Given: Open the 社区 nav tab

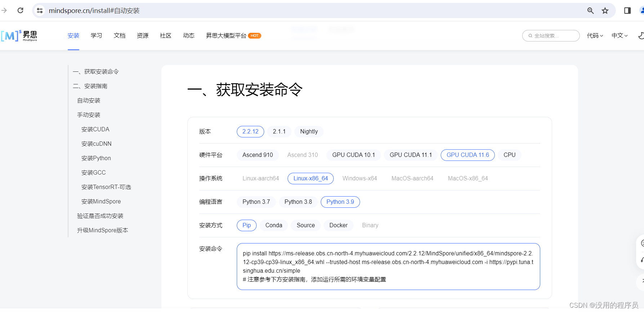Looking at the screenshot, I should (x=166, y=36).
